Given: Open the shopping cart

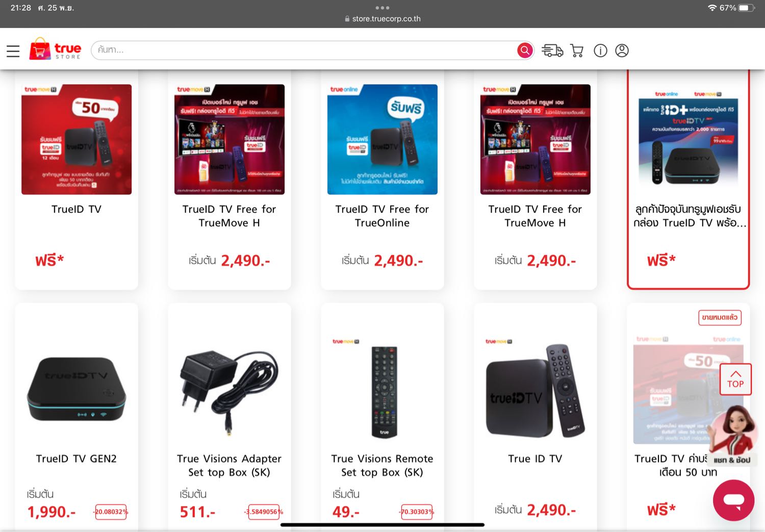Looking at the screenshot, I should tap(577, 50).
